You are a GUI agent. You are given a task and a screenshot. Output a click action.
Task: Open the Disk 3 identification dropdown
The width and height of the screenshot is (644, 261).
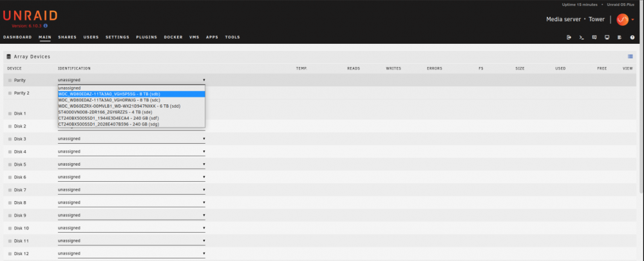131,139
